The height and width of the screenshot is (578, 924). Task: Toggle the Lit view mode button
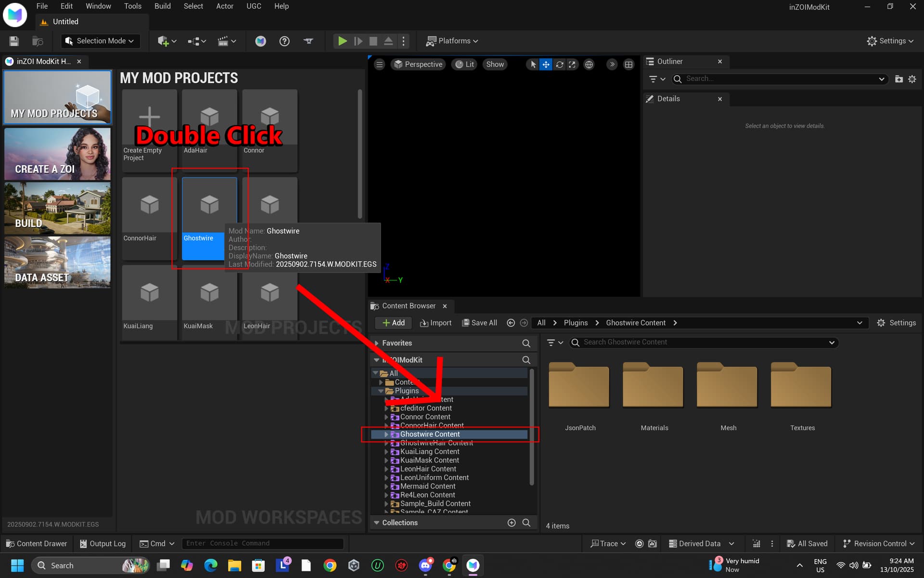point(464,65)
